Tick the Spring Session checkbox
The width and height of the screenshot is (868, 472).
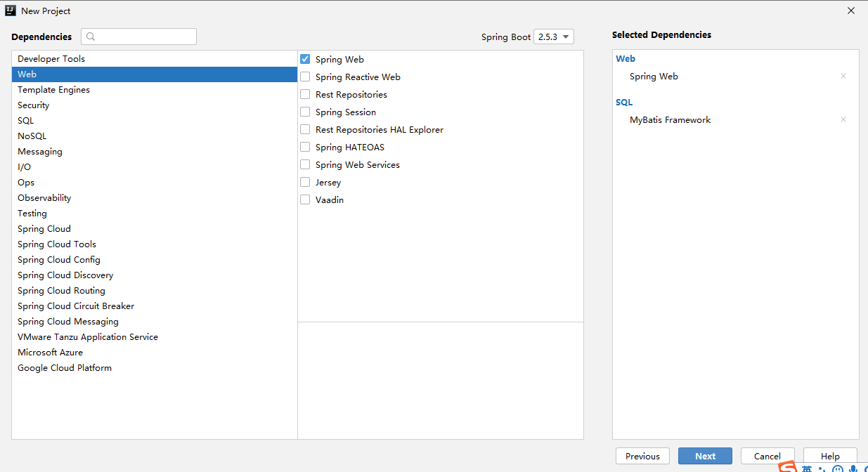click(x=305, y=112)
